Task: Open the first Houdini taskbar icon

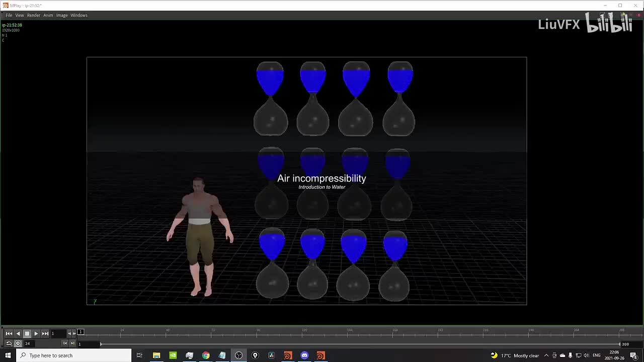Action: click(288, 355)
